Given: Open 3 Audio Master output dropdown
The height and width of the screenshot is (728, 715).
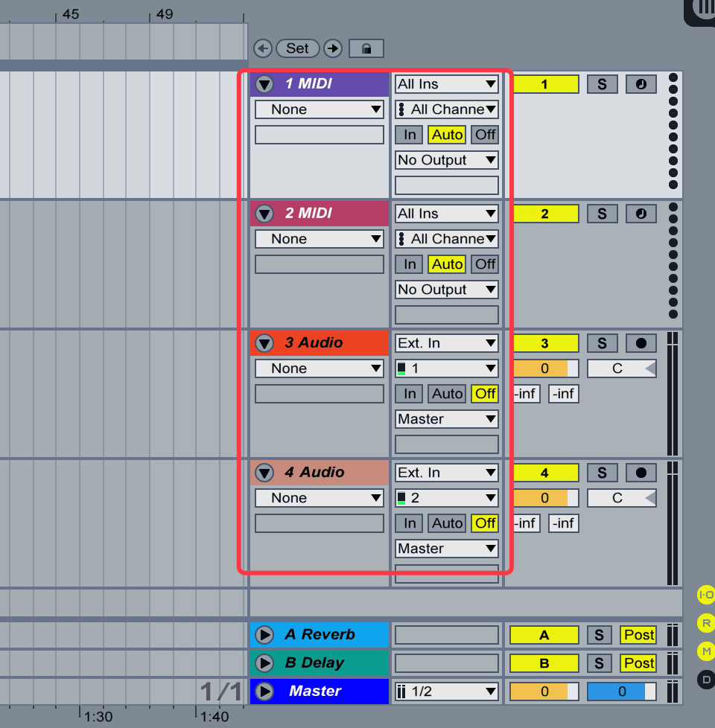Looking at the screenshot, I should coord(446,419).
